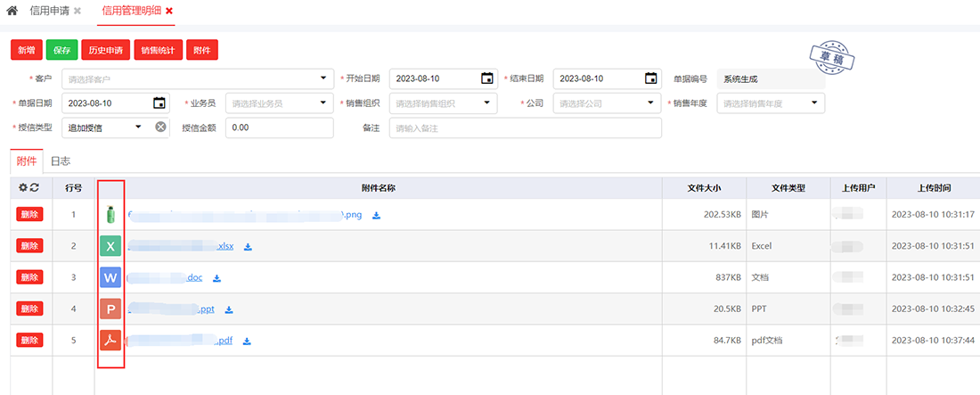Click the Excel file type icon

[x=110, y=246]
